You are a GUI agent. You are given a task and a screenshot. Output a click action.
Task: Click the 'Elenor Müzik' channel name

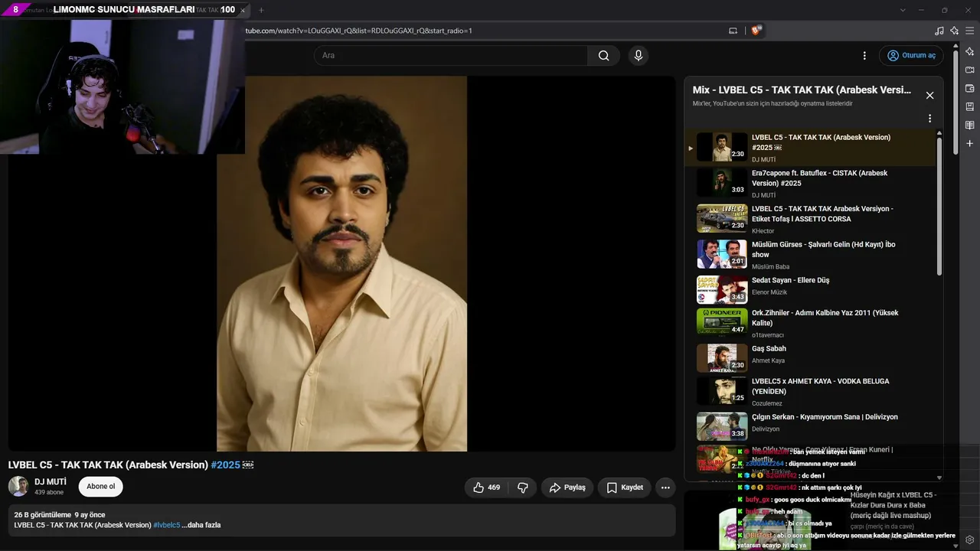coord(769,292)
